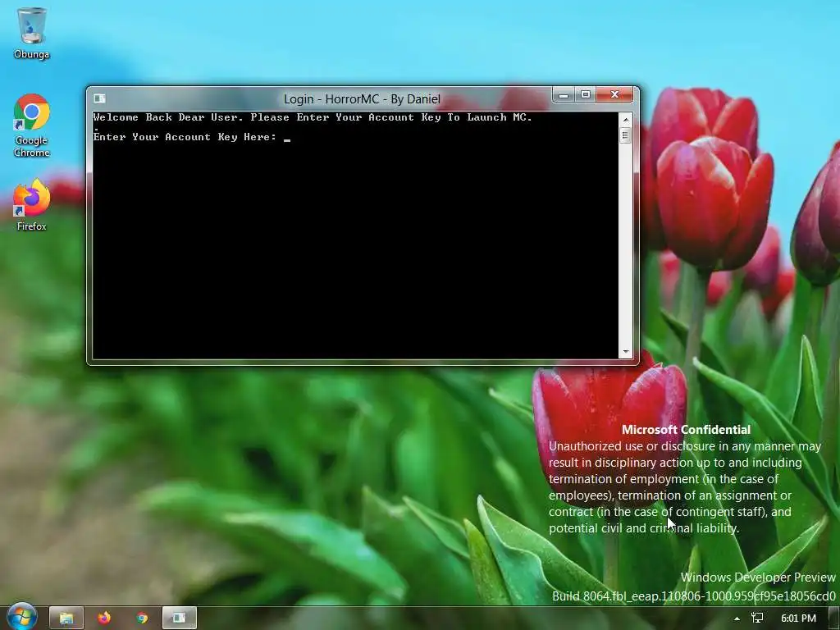Click the Account Key input prompt
Screen dimensions: 840x630
[192, 137]
